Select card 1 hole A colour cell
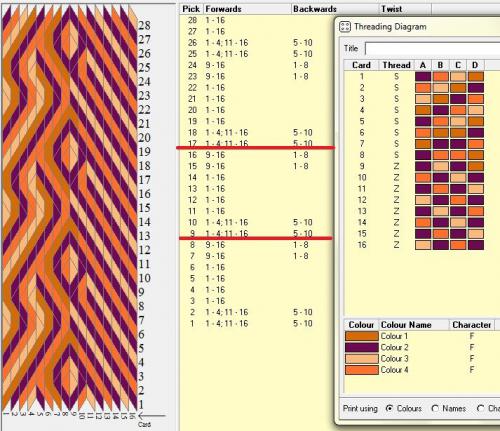This screenshot has width=500, height=431. click(x=423, y=77)
